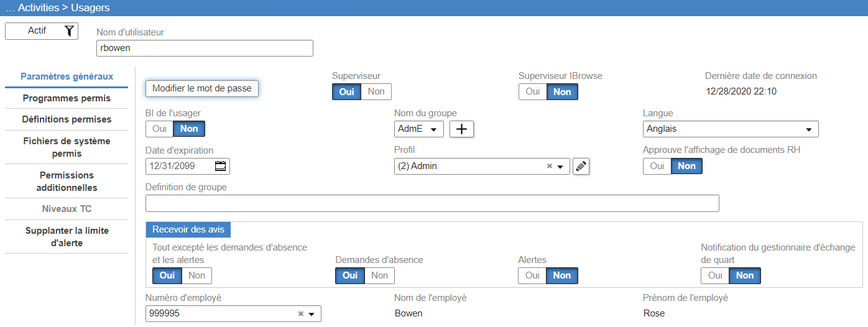Image resolution: width=868 pixels, height=327 pixels.
Task: Set Superviseur to Non
Action: tap(376, 91)
